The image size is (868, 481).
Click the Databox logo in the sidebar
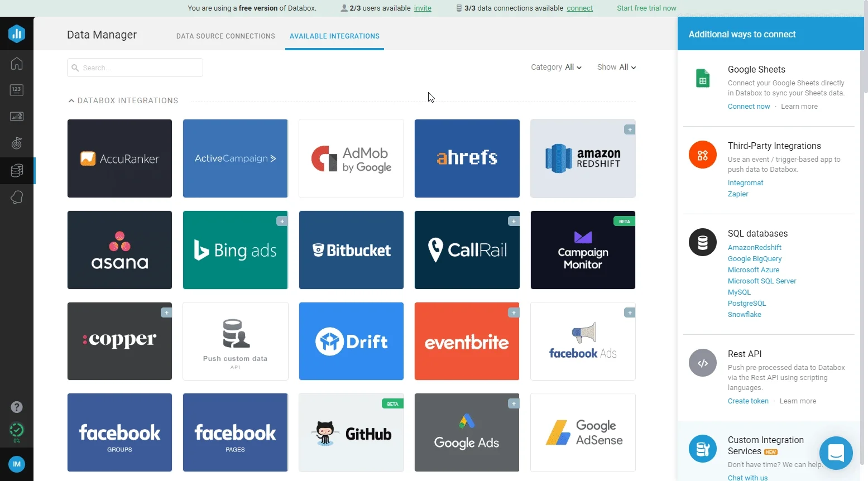pyautogui.click(x=17, y=34)
